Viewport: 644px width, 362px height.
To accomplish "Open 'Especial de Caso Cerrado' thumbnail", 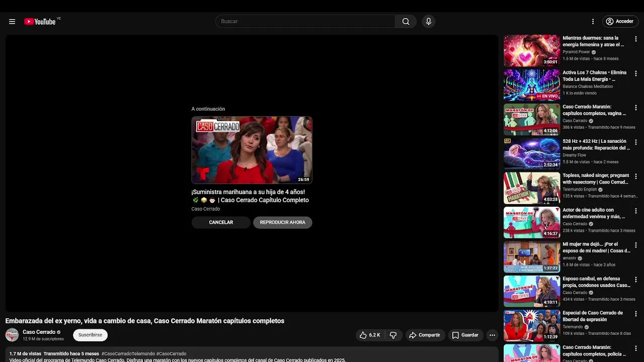I will pos(532,325).
